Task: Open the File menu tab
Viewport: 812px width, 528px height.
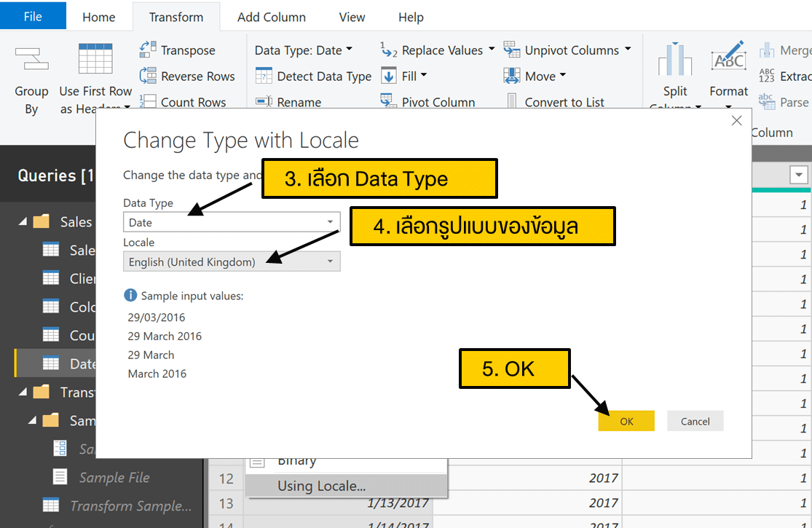Action: 33,17
